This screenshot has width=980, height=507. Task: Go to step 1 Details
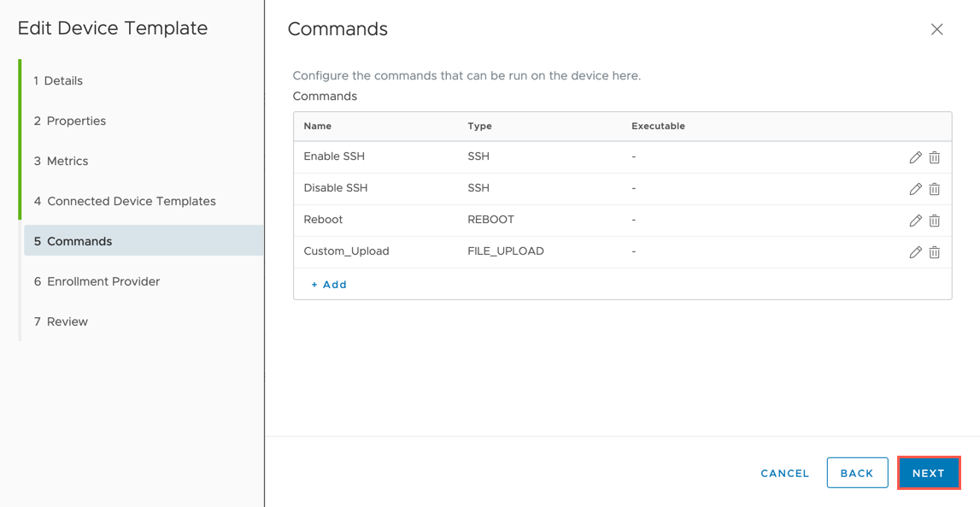(58, 80)
